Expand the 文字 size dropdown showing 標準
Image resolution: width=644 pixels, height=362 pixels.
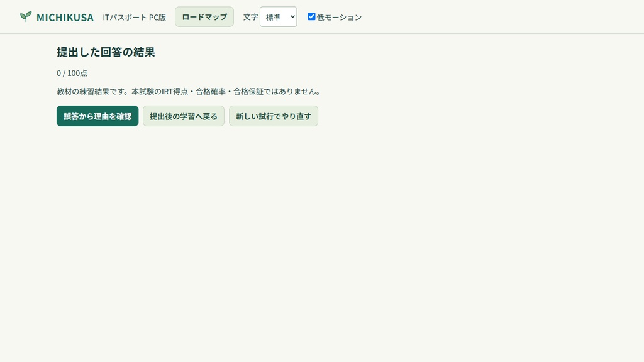[278, 17]
